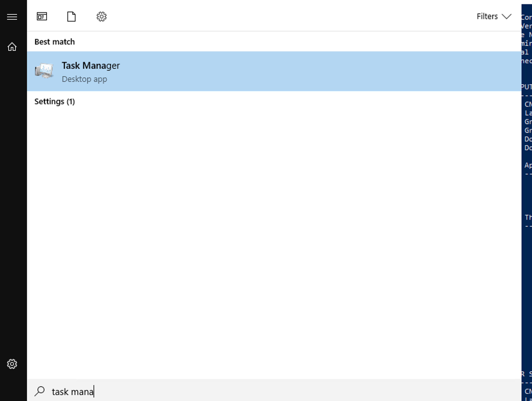Click the Task Manager monitor icon
The image size is (532, 401).
(44, 71)
